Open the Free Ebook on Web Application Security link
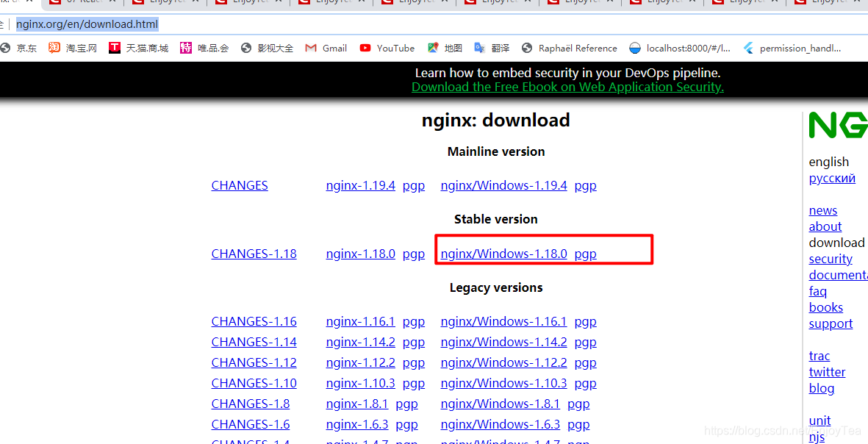This screenshot has height=444, width=868. tap(567, 87)
